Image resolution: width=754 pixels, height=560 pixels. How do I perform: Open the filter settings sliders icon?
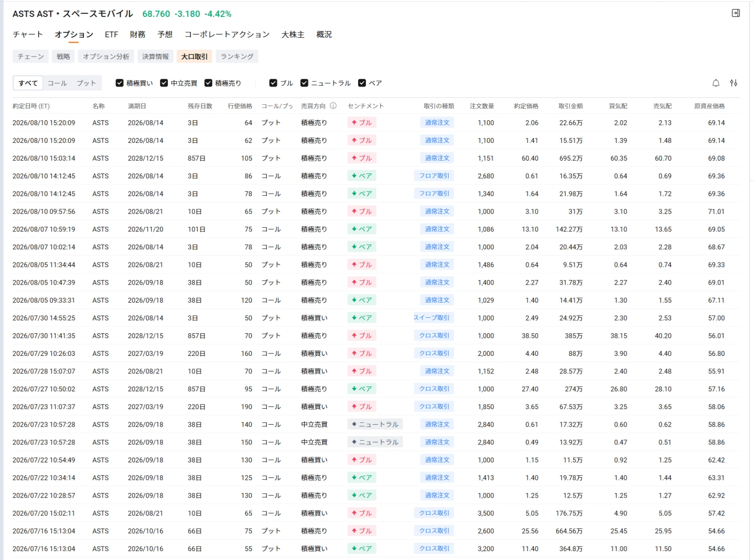pyautogui.click(x=734, y=83)
